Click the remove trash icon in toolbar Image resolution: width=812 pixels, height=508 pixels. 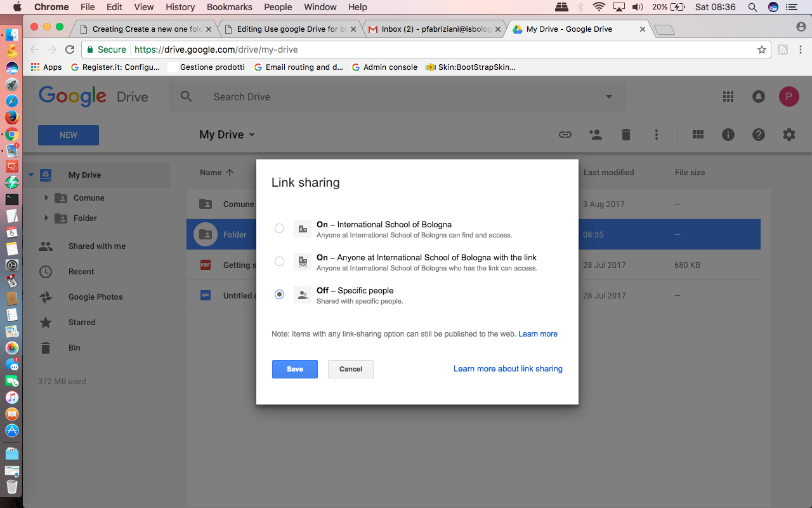point(626,135)
